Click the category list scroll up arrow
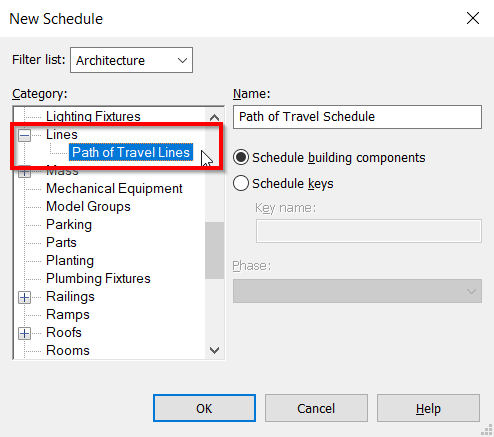The image size is (494, 437). pyautogui.click(x=214, y=117)
